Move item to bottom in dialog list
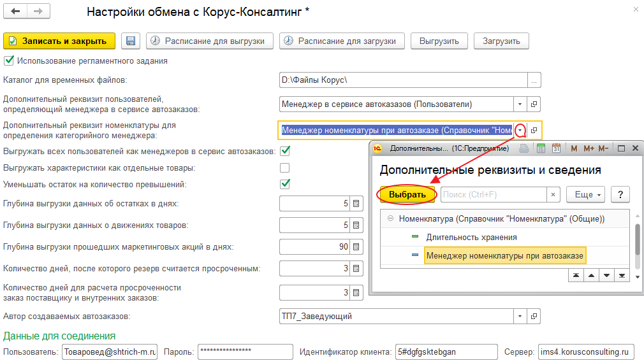Viewport: 644px width, 363px height. 622,276
